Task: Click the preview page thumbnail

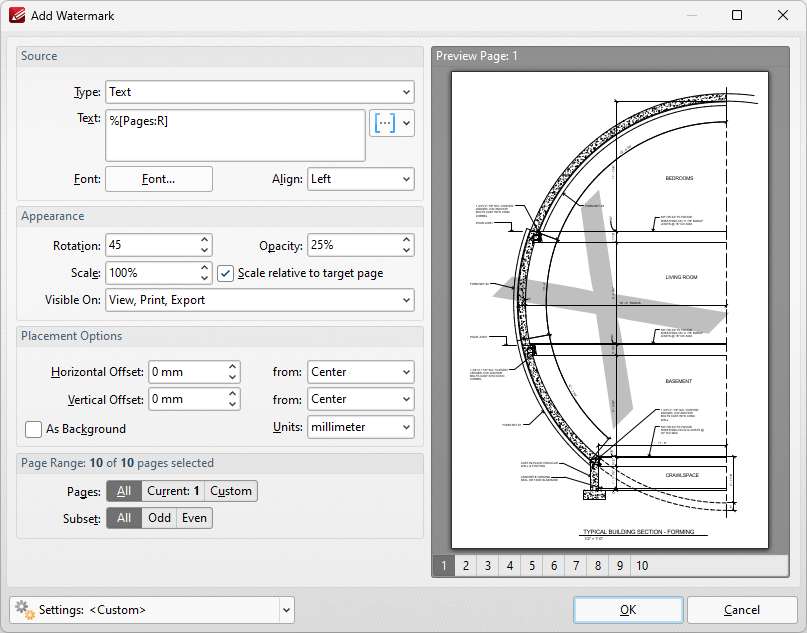Action: (610, 310)
